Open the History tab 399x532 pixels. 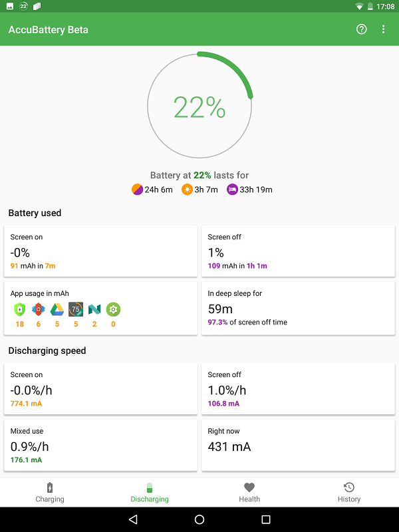click(x=348, y=492)
